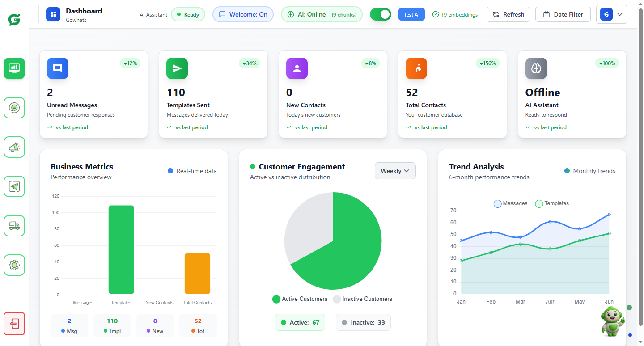Toggle the Welcome: On pill
This screenshot has width=644, height=346.
click(x=243, y=14)
